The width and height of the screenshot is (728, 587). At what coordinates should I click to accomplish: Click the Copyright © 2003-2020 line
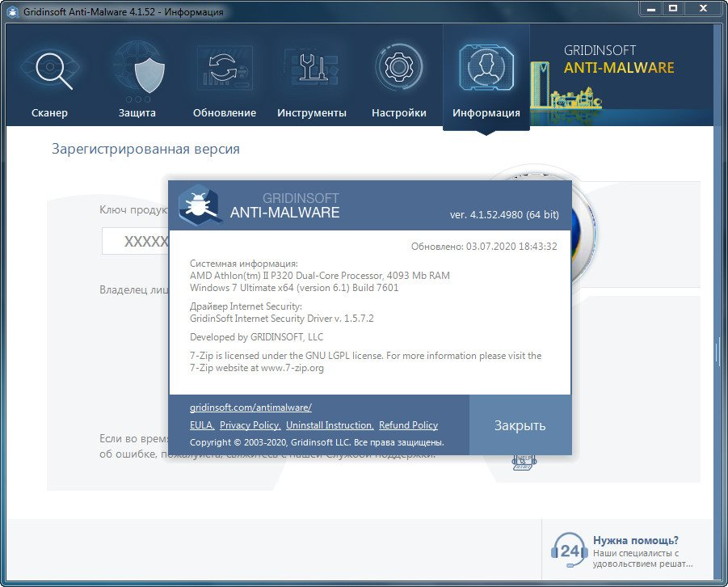(317, 442)
